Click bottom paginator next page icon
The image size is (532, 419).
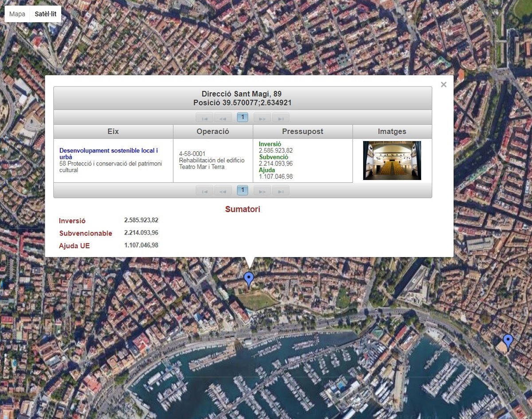(x=262, y=191)
